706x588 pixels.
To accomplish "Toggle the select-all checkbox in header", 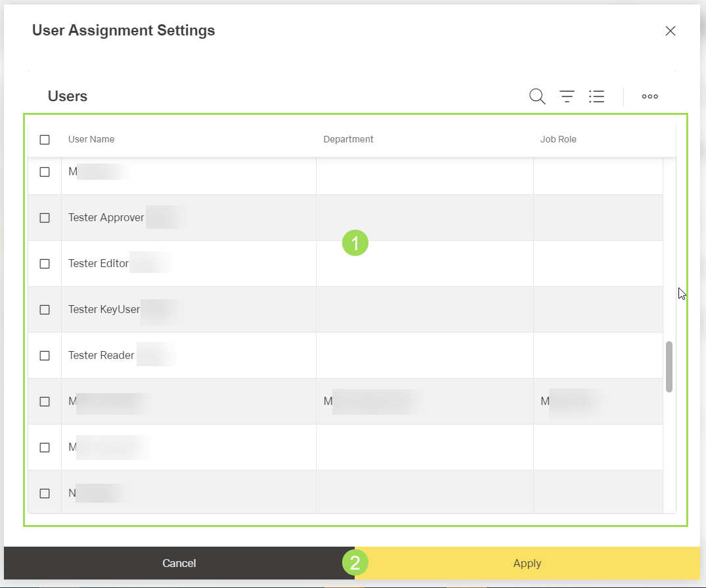I will tap(45, 139).
